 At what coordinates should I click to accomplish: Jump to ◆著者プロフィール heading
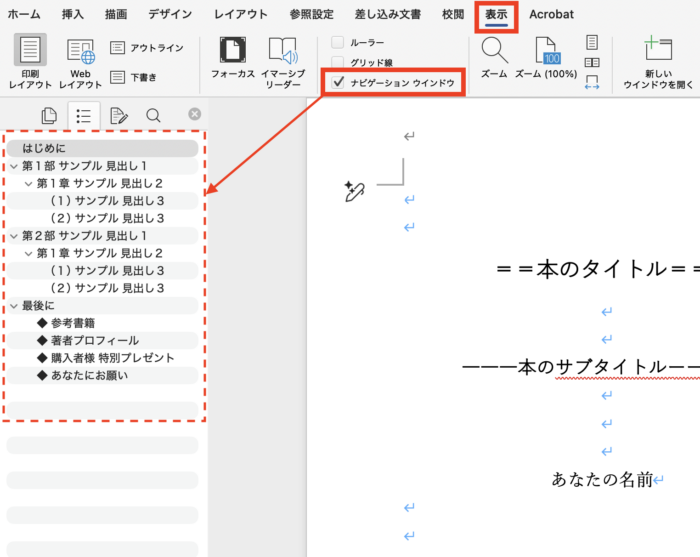[x=102, y=341]
